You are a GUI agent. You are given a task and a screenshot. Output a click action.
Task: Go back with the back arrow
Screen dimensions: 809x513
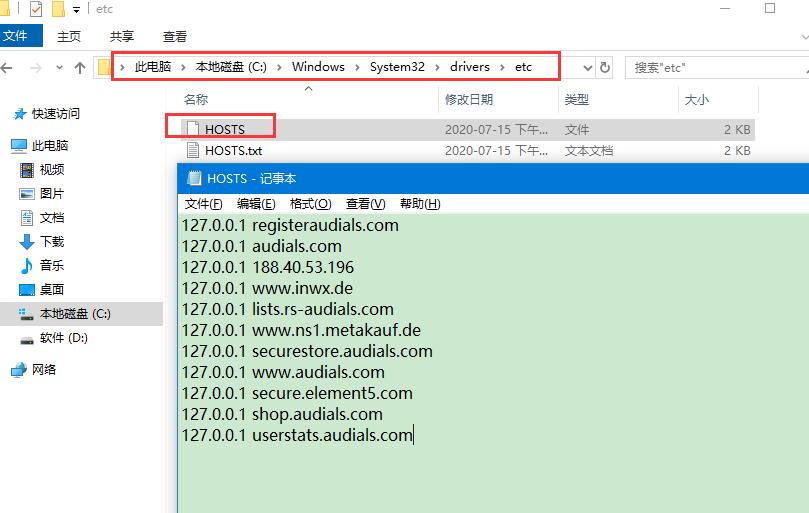click(x=7, y=68)
